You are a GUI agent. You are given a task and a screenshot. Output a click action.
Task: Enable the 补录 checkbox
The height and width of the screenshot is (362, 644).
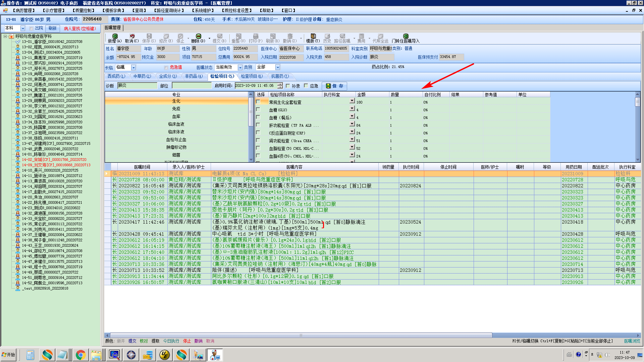[x=288, y=86]
